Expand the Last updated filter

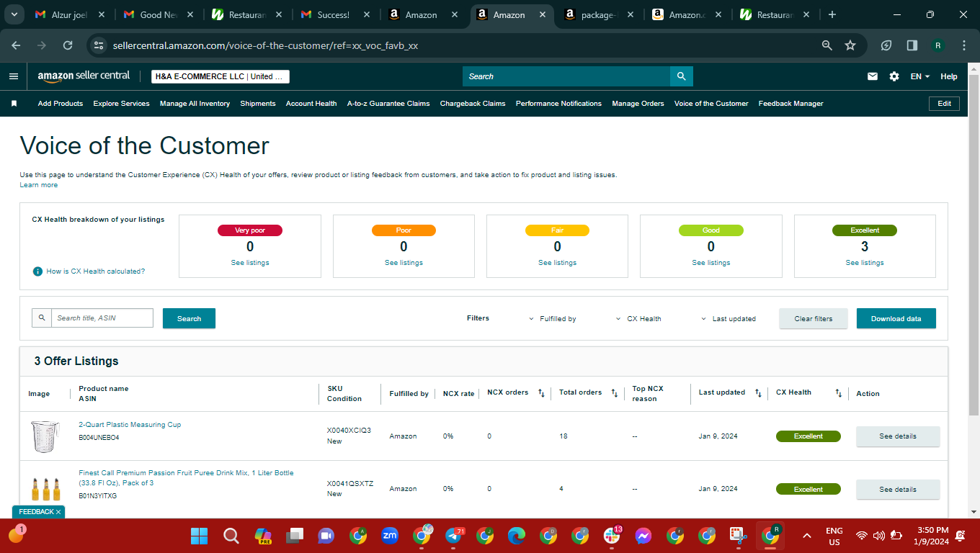(x=729, y=319)
